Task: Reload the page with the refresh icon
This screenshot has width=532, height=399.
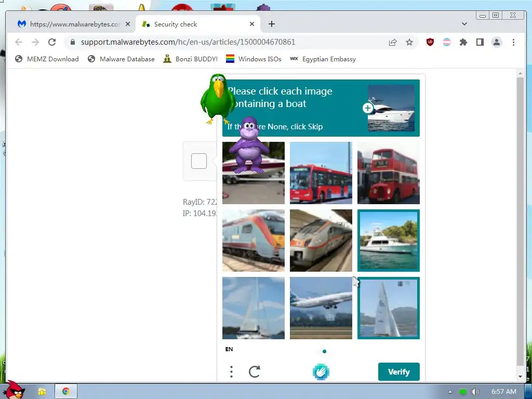Action: pyautogui.click(x=52, y=42)
